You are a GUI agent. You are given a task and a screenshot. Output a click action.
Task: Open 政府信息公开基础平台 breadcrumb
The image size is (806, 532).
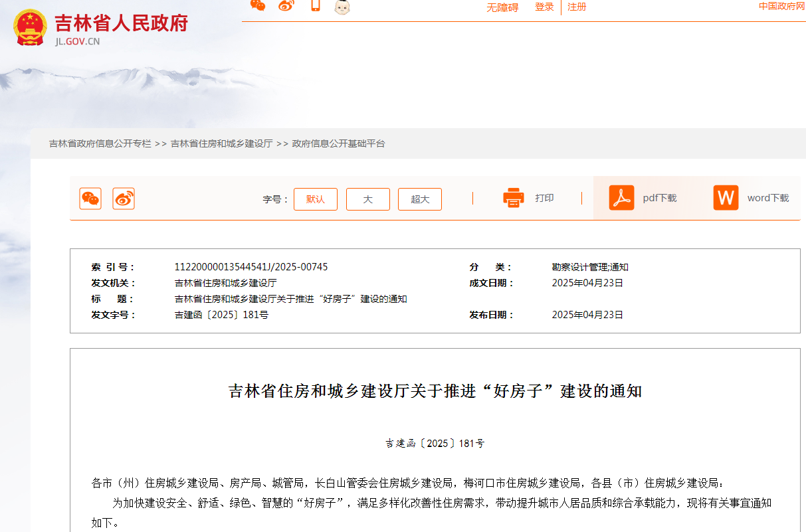(x=338, y=143)
